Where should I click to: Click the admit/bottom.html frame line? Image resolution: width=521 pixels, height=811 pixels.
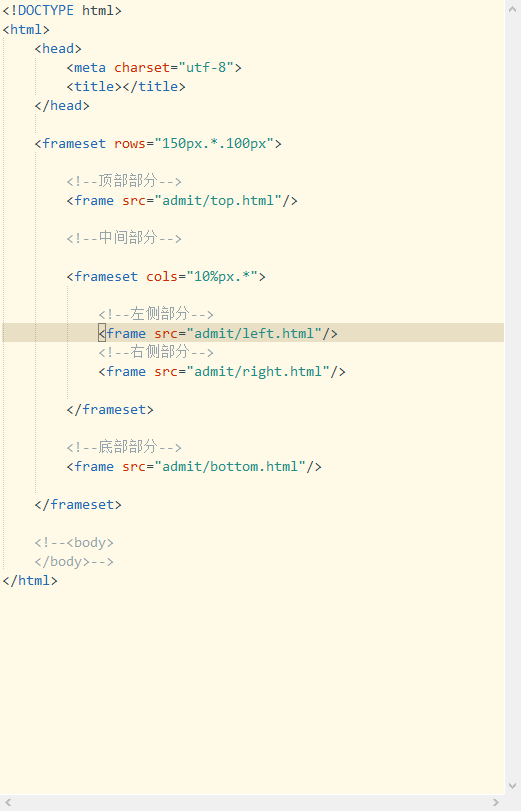click(194, 466)
